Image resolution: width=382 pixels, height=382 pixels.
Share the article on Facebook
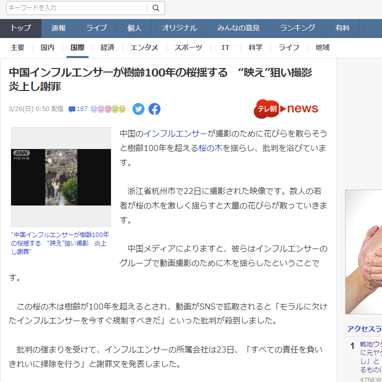[x=154, y=109]
